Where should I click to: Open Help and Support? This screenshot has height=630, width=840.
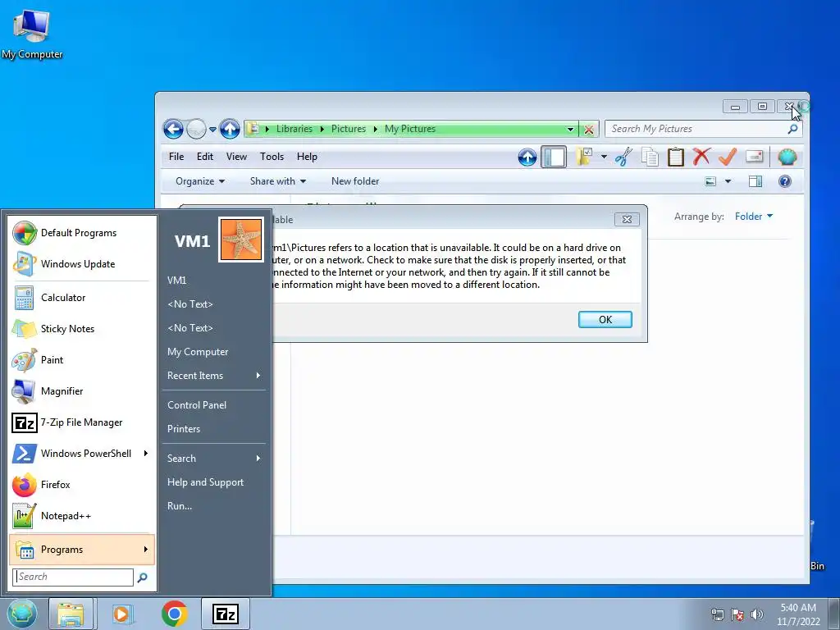point(214,482)
